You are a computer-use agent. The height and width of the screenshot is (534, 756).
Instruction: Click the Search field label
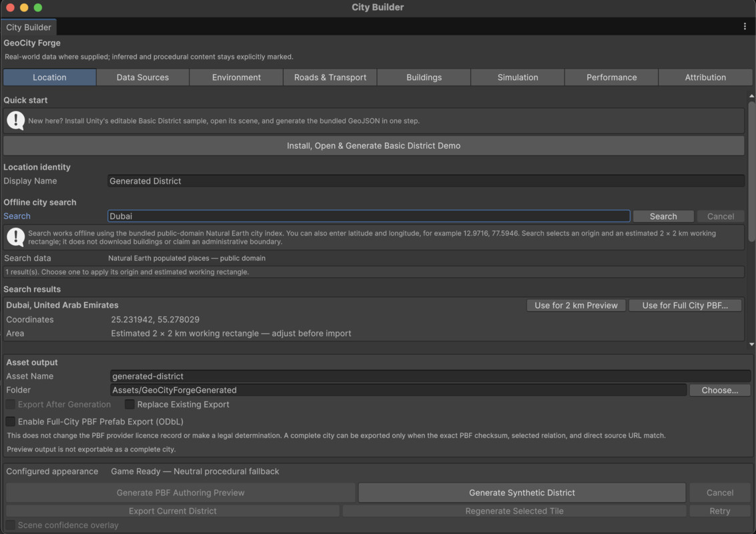click(17, 216)
